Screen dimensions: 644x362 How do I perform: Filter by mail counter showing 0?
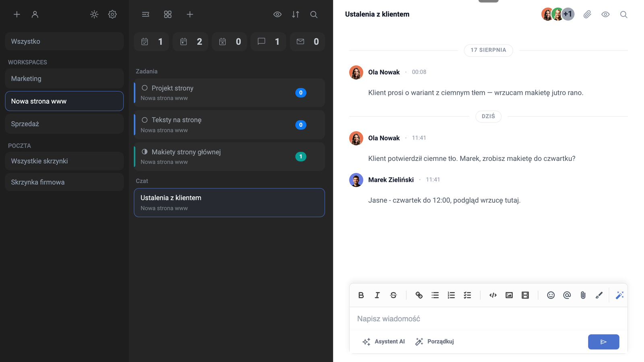coord(307,41)
